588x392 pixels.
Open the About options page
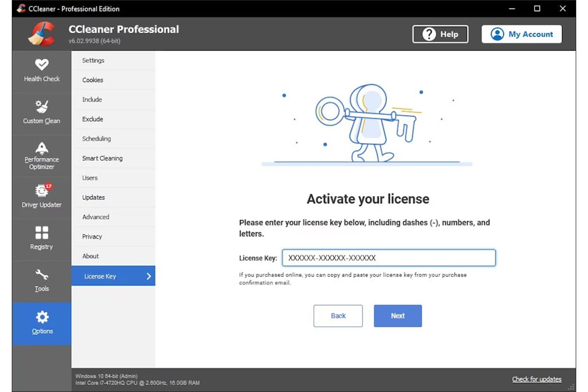tap(113, 256)
